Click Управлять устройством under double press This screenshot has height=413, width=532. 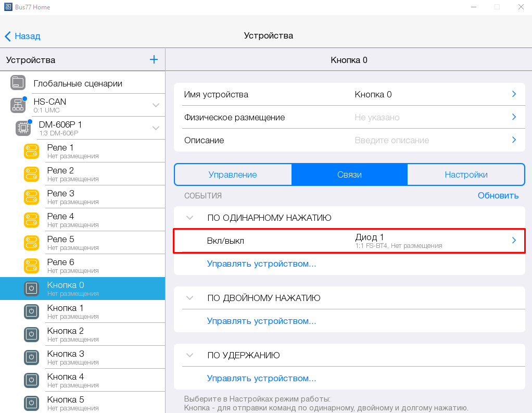(261, 321)
